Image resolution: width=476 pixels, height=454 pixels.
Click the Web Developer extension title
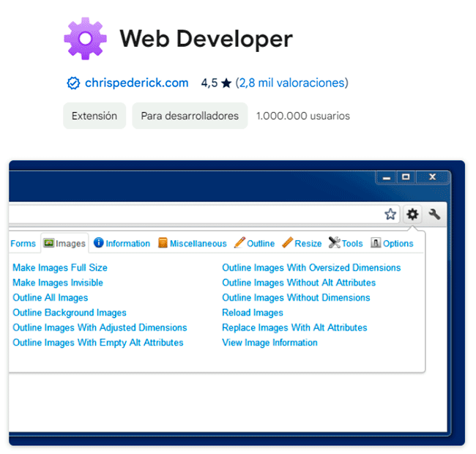[x=206, y=39]
